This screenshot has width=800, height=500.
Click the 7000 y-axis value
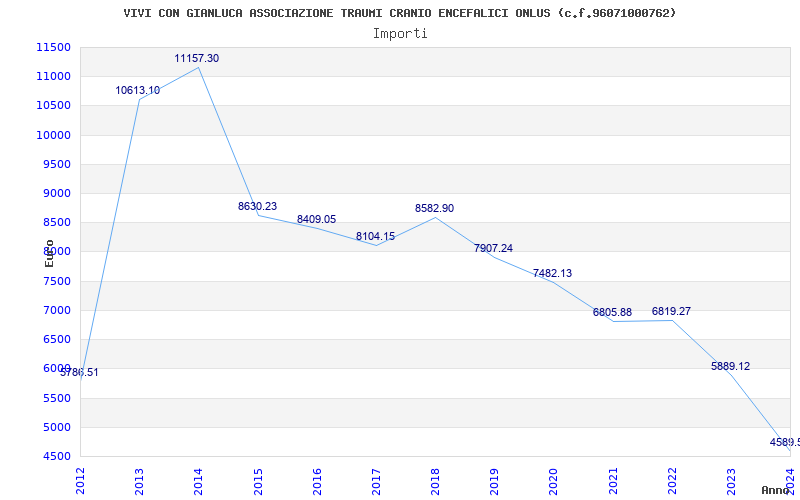tap(56, 310)
